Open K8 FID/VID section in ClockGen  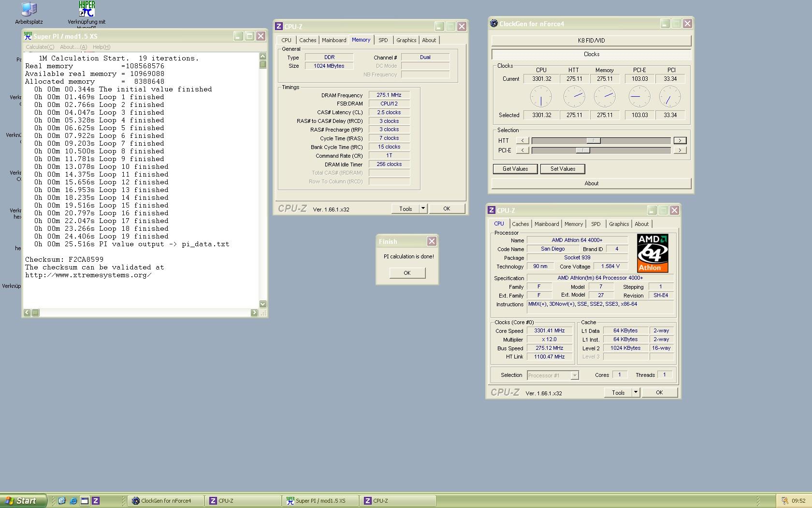click(591, 41)
